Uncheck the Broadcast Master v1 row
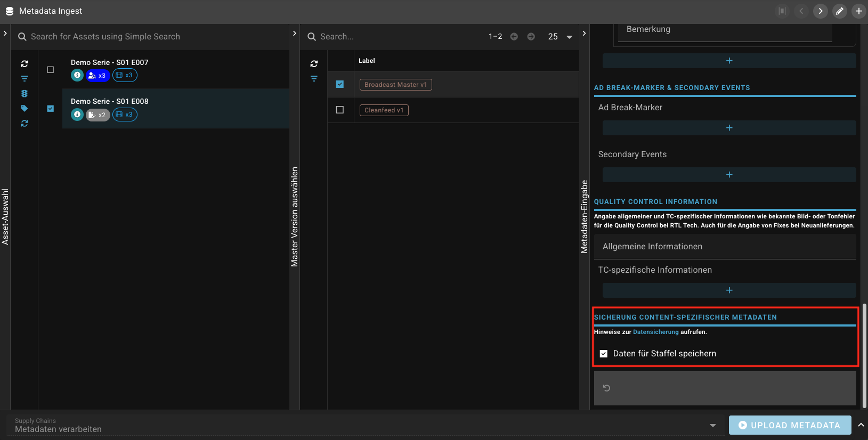The image size is (868, 440). point(340,84)
